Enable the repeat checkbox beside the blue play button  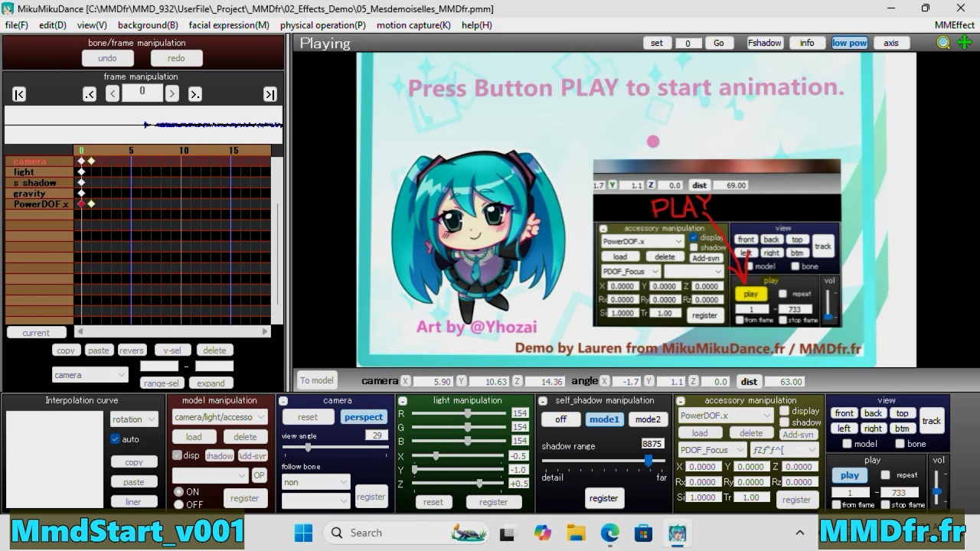[x=885, y=475]
